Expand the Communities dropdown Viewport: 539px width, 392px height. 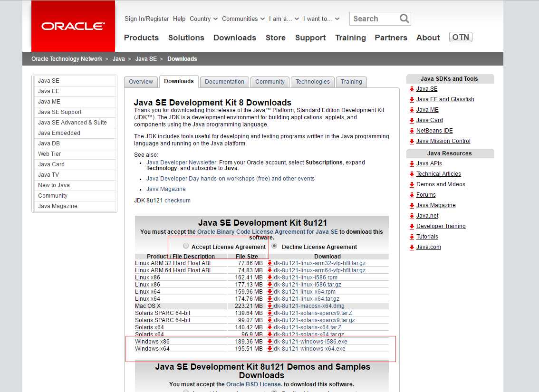(243, 19)
